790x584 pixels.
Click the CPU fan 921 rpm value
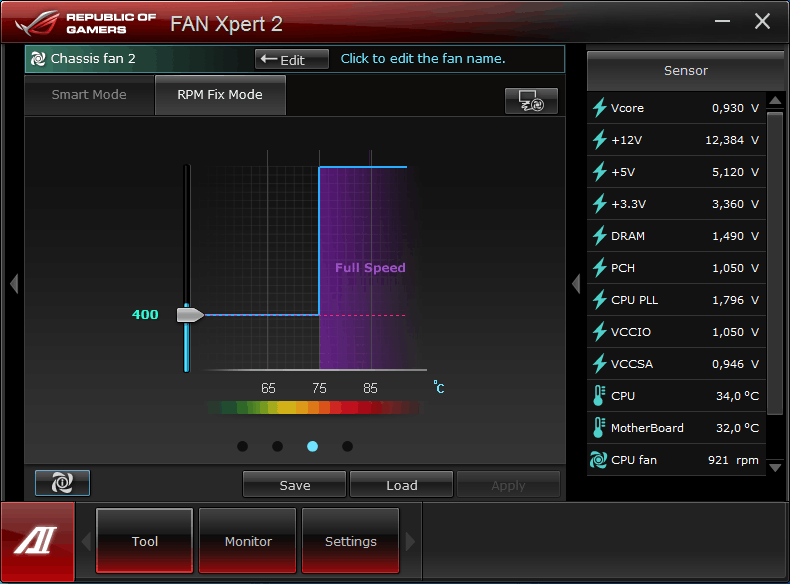[733, 460]
